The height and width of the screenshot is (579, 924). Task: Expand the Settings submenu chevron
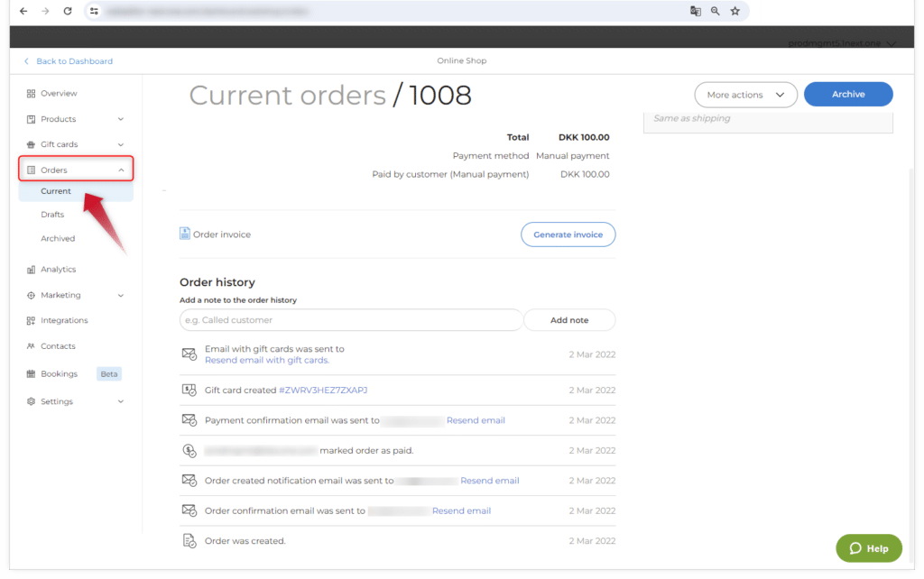[121, 401]
